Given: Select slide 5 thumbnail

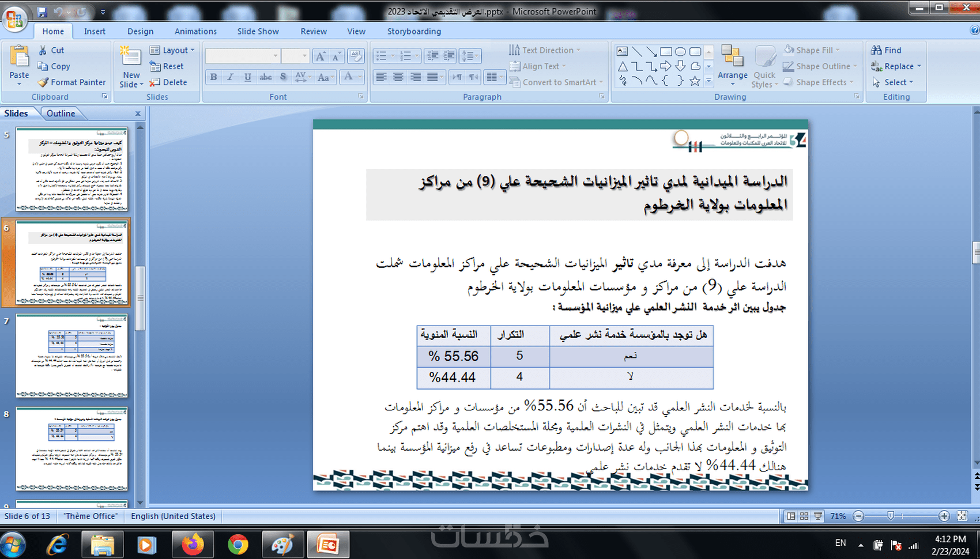Looking at the screenshot, I should pyautogui.click(x=71, y=169).
